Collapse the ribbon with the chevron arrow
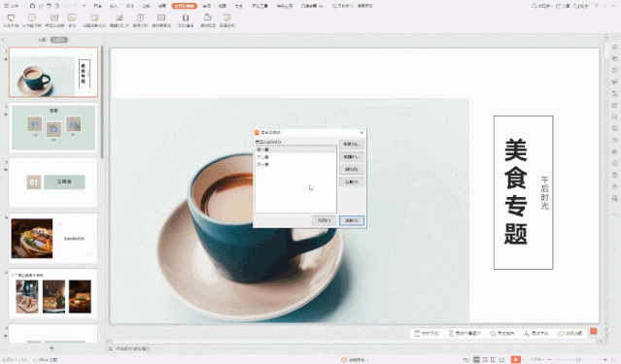Screen dimensions: 621x364 pos(613,6)
